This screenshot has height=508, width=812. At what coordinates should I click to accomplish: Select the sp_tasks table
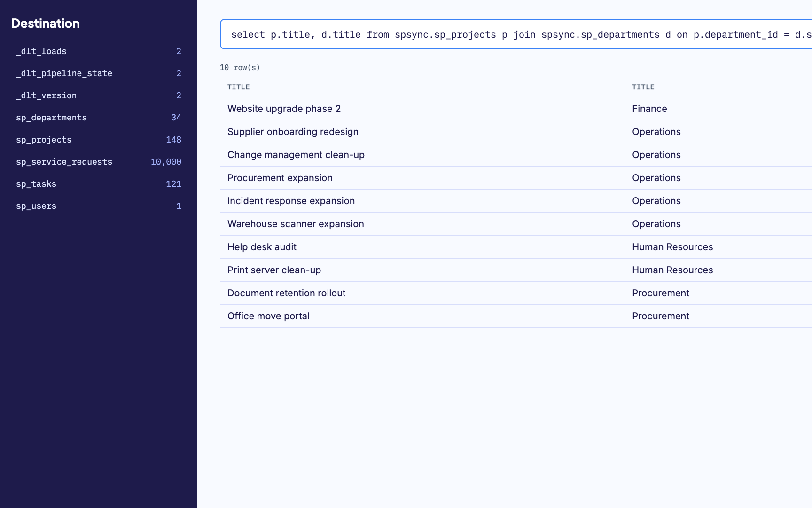(x=99, y=184)
